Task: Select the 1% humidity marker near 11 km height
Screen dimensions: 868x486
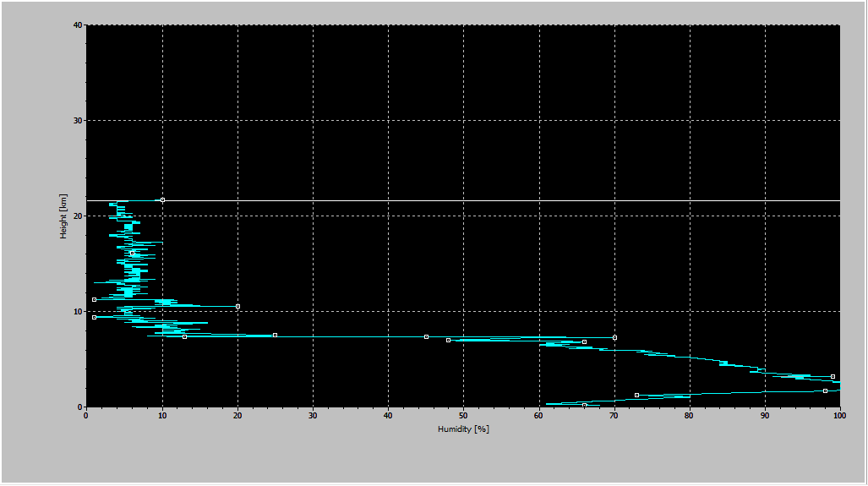Action: tap(94, 299)
